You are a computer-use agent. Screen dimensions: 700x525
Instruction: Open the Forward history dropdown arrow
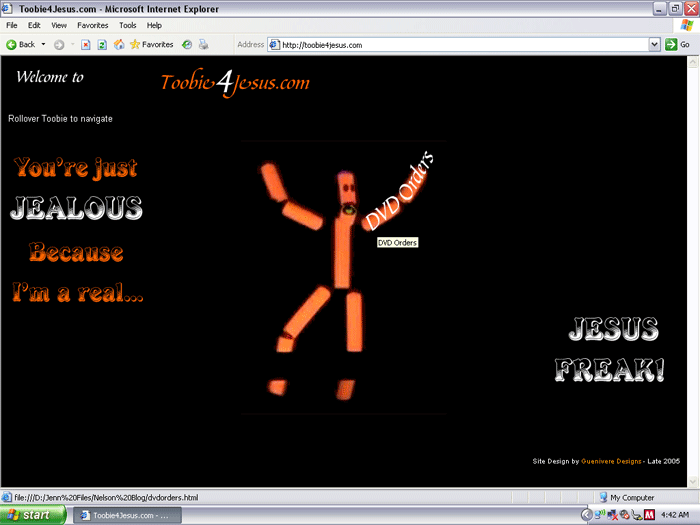point(72,45)
